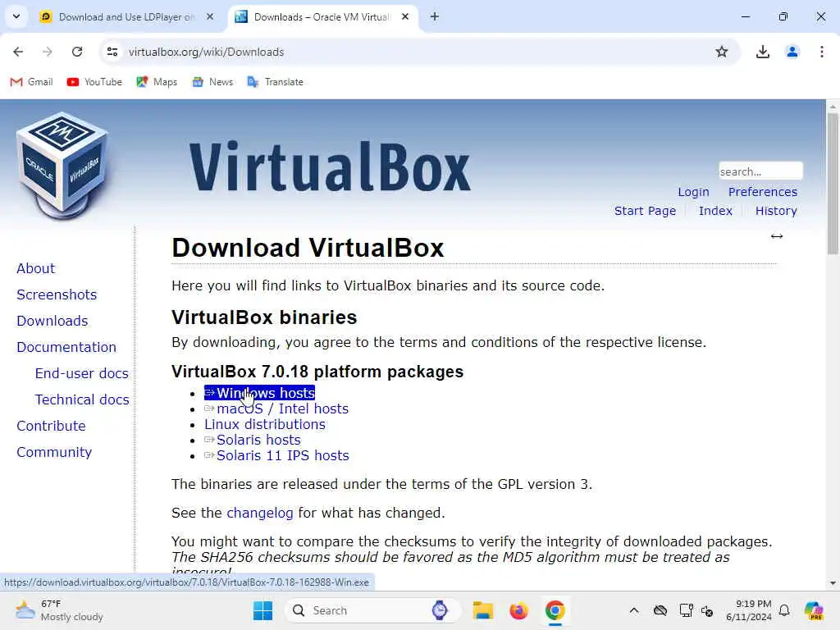The image size is (840, 630).
Task: Open the Chrome three-dot menu
Action: [821, 52]
